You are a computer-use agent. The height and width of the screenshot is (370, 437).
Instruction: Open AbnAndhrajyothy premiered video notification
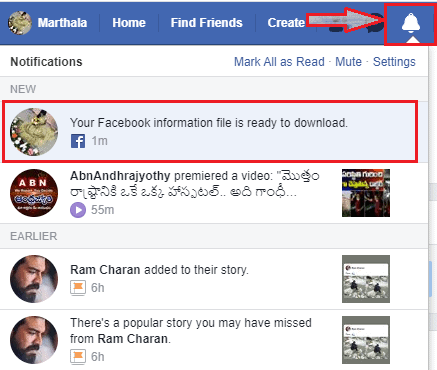(x=214, y=193)
